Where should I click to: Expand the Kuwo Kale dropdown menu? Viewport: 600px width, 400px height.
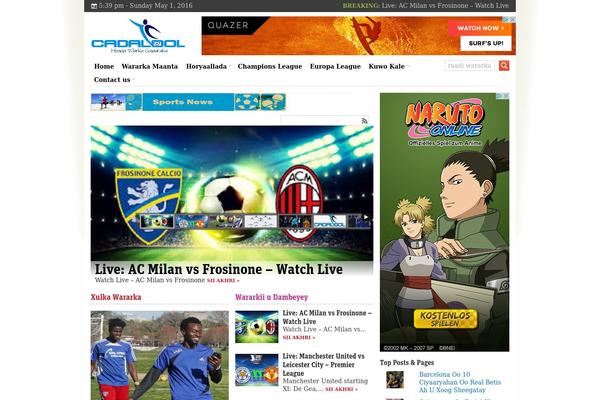click(x=388, y=66)
